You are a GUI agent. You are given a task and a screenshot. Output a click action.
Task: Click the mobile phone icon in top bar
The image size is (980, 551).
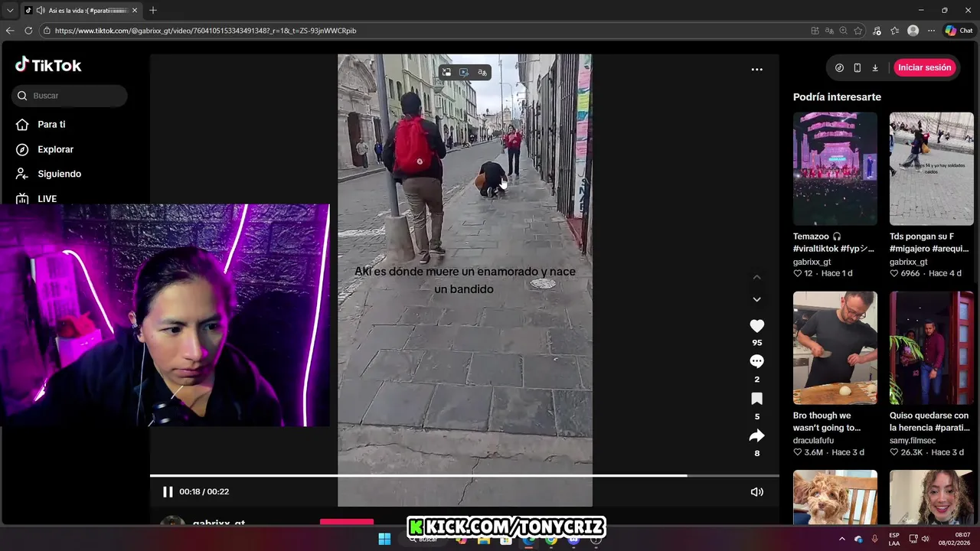point(857,67)
